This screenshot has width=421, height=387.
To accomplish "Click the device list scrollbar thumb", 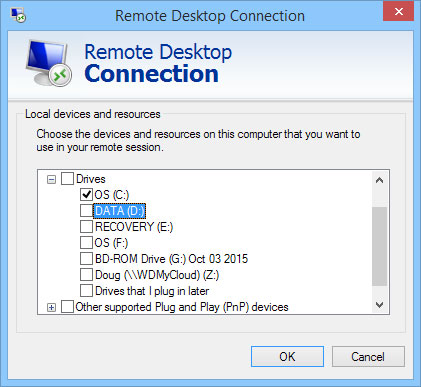I will click(379, 246).
